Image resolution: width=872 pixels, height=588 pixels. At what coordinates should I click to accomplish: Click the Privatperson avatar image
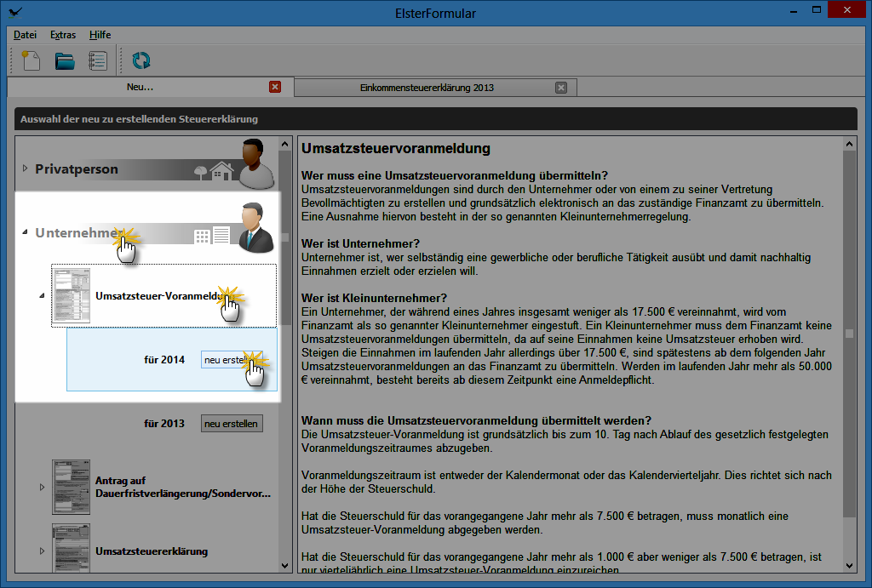(x=255, y=164)
